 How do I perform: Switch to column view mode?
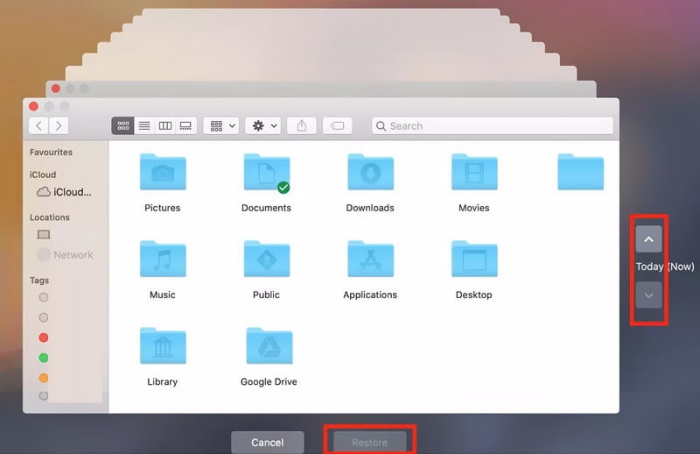165,126
